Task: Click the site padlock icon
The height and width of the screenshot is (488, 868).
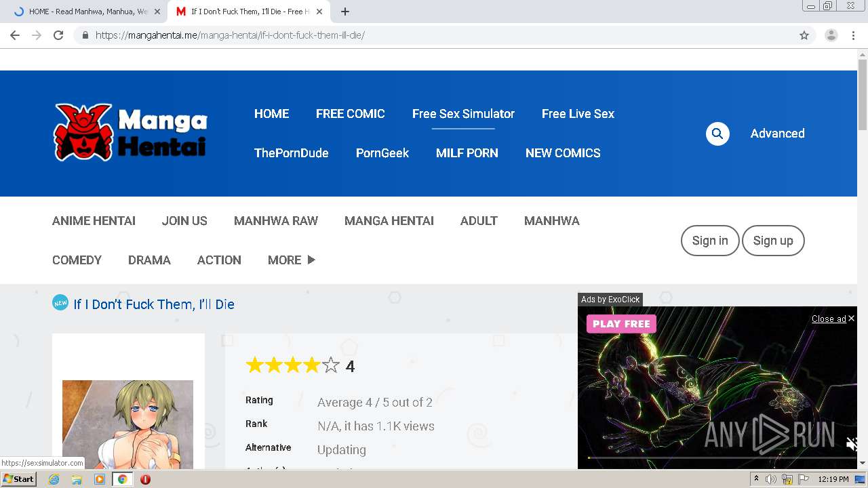Action: (85, 35)
